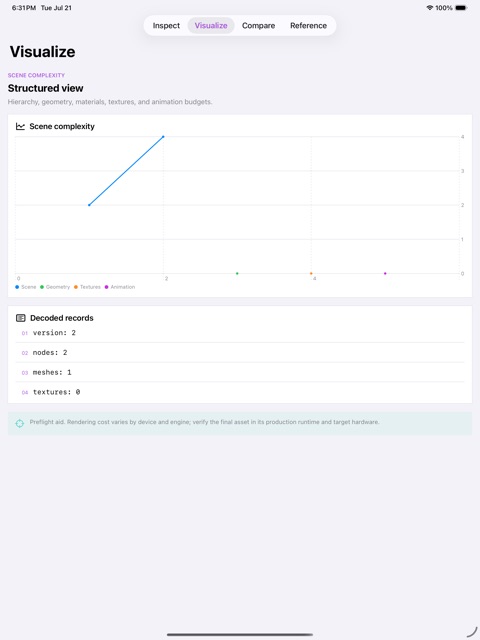480x640 pixels.
Task: Click the orange Textures legend dot
Action: [x=76, y=287]
